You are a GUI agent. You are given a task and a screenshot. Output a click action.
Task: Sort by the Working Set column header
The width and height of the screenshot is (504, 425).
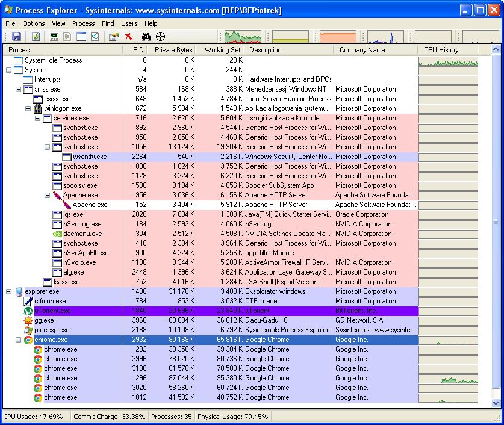(x=219, y=50)
